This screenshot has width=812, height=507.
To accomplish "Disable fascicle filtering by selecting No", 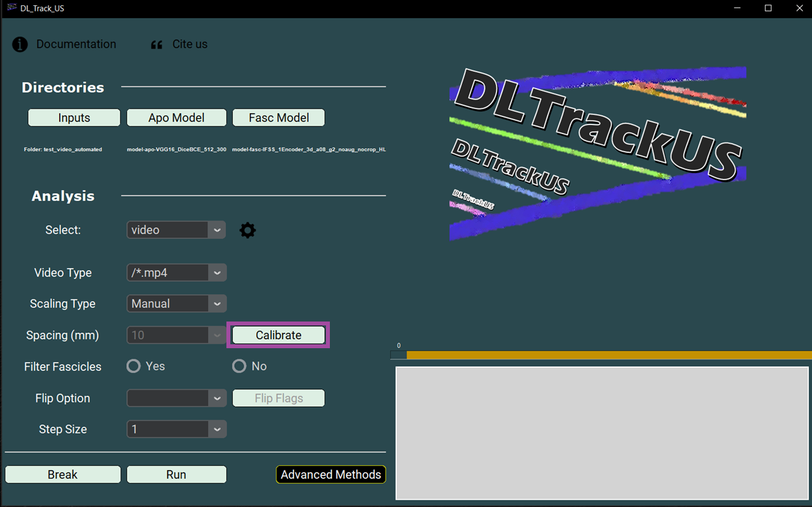I will (x=239, y=366).
